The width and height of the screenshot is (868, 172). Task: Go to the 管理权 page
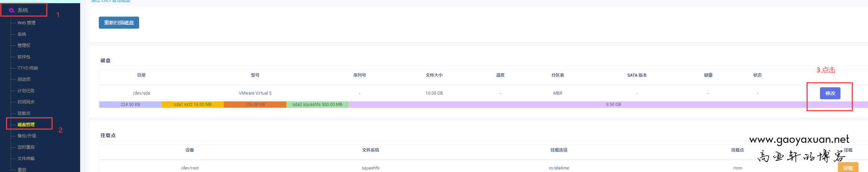click(x=24, y=46)
